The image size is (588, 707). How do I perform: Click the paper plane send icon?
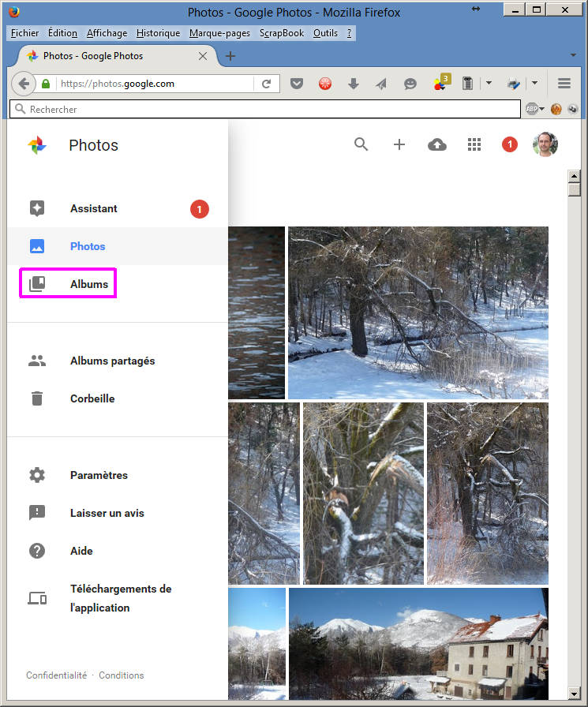pos(381,84)
